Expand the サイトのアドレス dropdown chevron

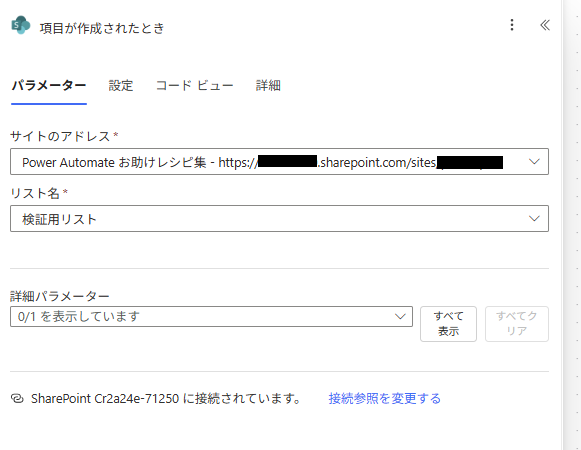[534, 162]
